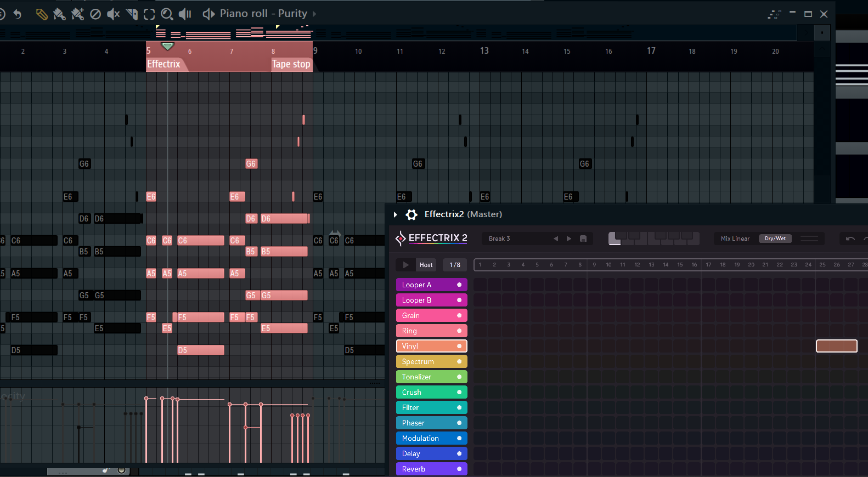This screenshot has width=868, height=477.
Task: Click bar 13 on the piano roll ruler
Action: 484,51
